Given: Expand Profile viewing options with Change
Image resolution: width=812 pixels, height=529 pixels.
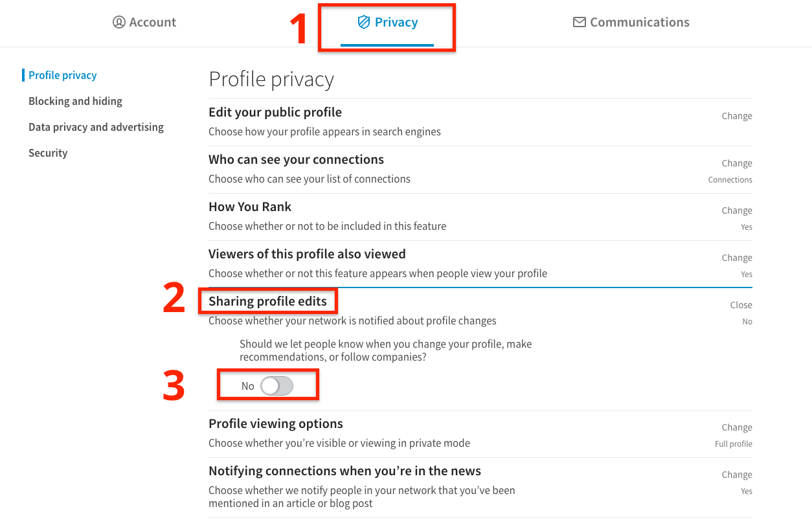Looking at the screenshot, I should [x=737, y=427].
